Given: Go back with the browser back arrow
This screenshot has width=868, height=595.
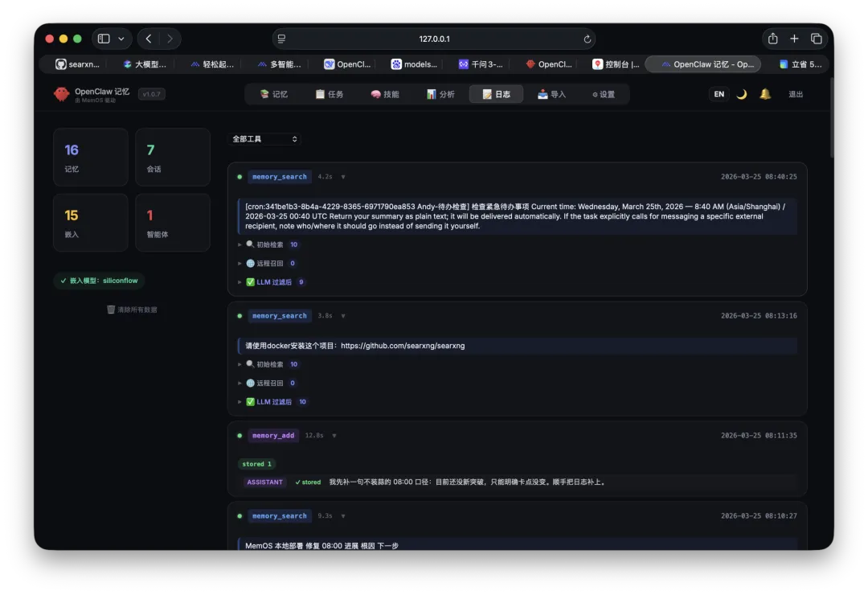Looking at the screenshot, I should 149,39.
